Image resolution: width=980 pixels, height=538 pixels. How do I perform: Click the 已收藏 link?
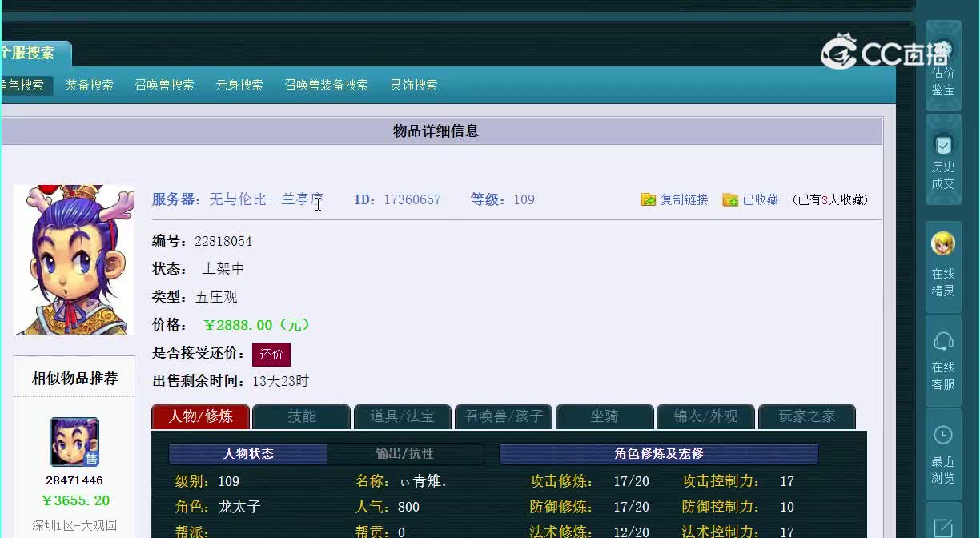coord(761,199)
